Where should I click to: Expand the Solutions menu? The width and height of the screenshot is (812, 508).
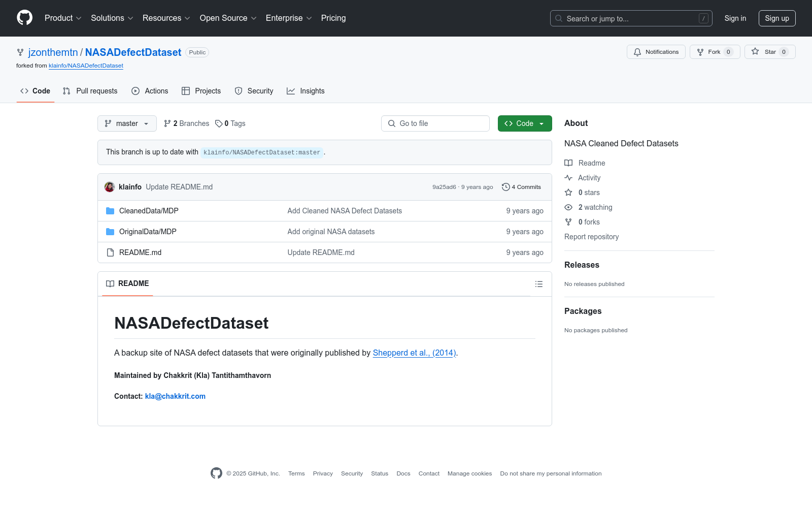point(112,18)
